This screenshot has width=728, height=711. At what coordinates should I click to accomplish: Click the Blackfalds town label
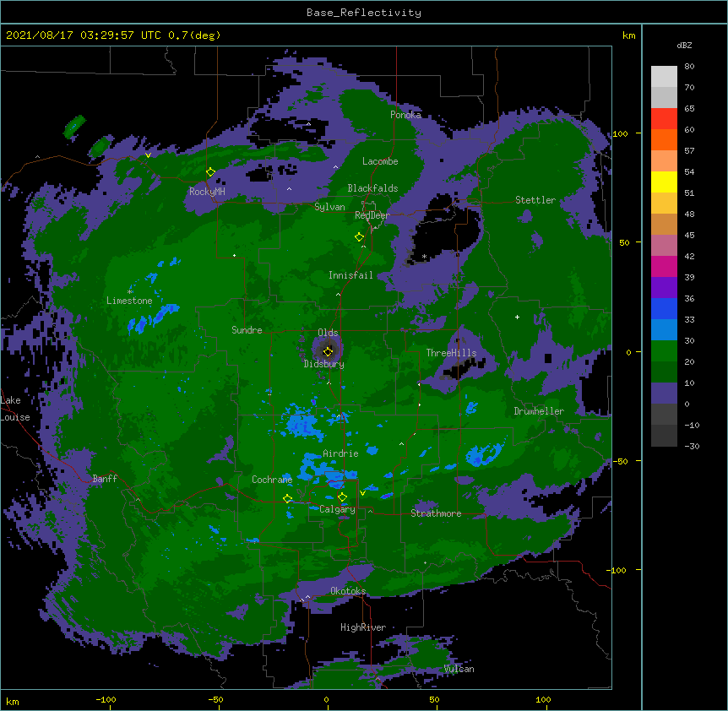coord(372,188)
